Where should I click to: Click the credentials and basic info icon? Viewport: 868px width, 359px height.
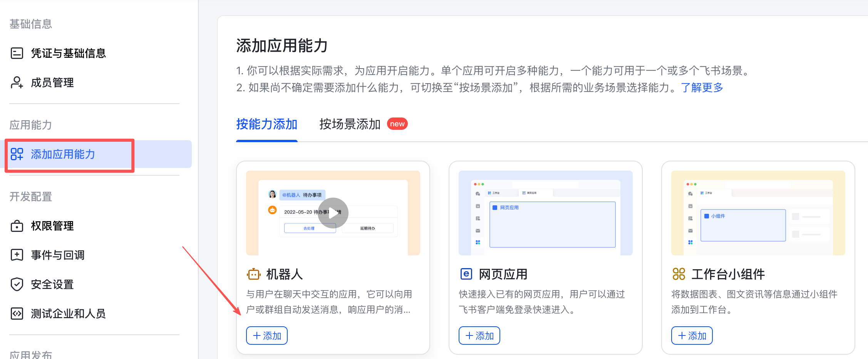point(17,53)
